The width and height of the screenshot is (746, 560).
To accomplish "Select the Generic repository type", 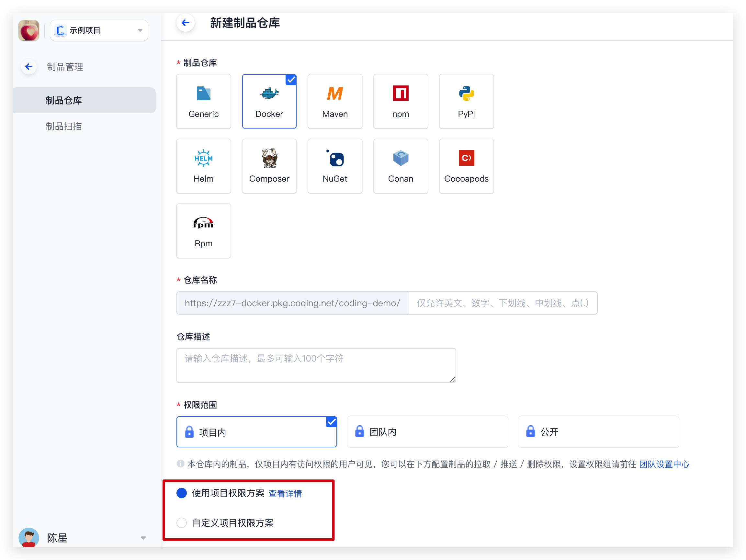I will click(x=203, y=101).
